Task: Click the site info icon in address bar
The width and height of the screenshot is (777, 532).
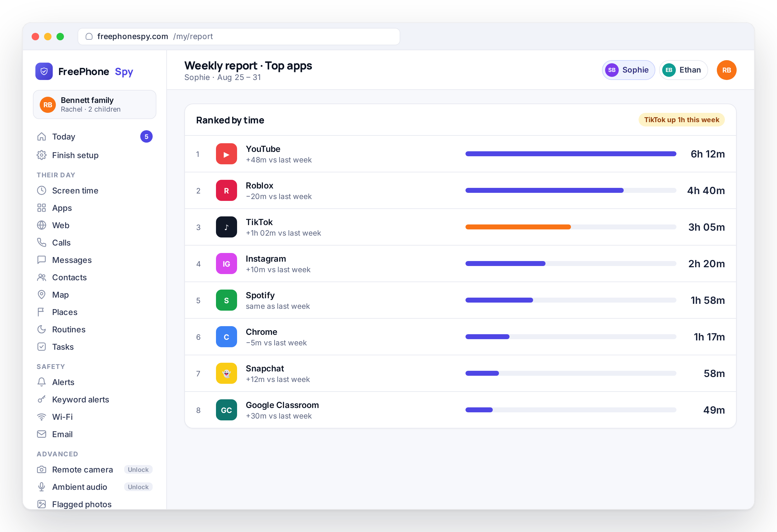Action: click(x=89, y=36)
